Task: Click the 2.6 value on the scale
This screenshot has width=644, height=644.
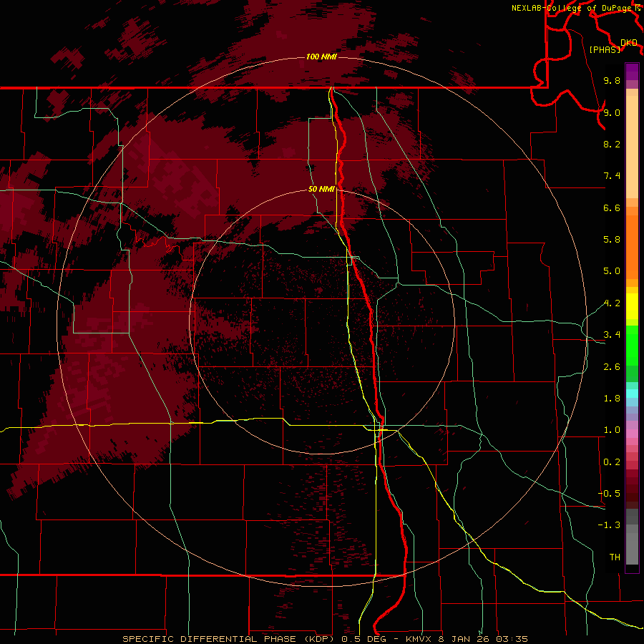Action: click(612, 367)
